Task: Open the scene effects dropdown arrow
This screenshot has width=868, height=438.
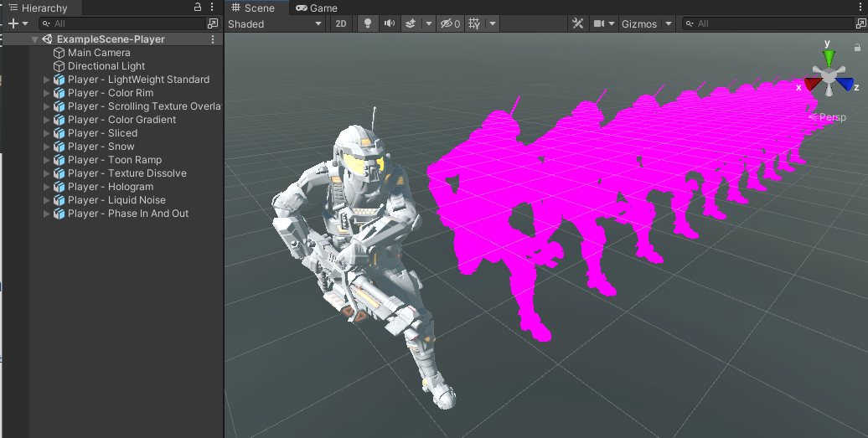Action: pos(428,23)
